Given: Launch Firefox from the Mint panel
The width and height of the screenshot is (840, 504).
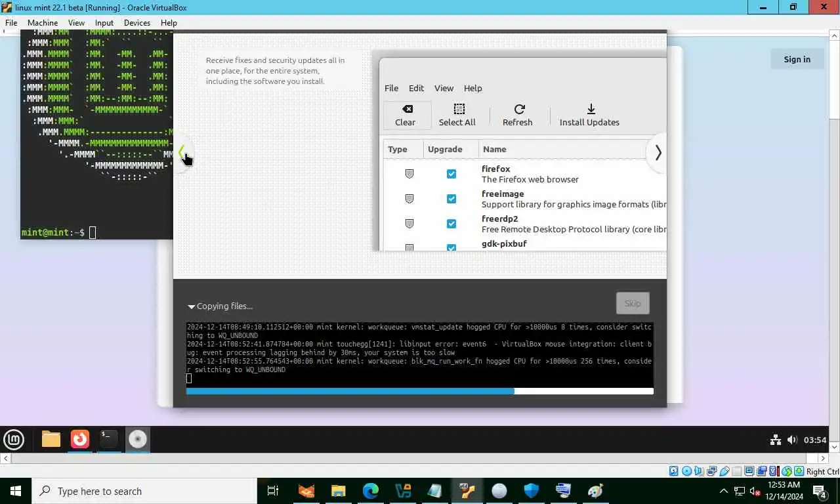Looking at the screenshot, I should click(80, 438).
